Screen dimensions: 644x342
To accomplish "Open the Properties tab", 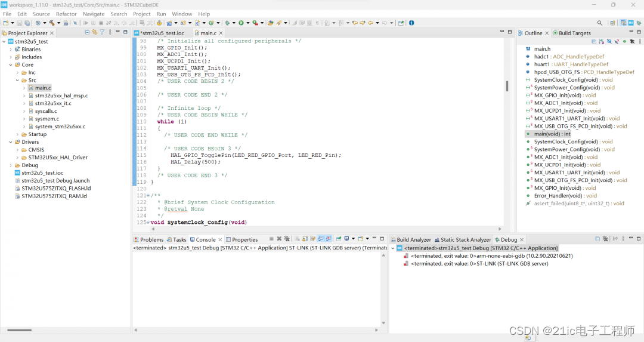I will (242, 240).
